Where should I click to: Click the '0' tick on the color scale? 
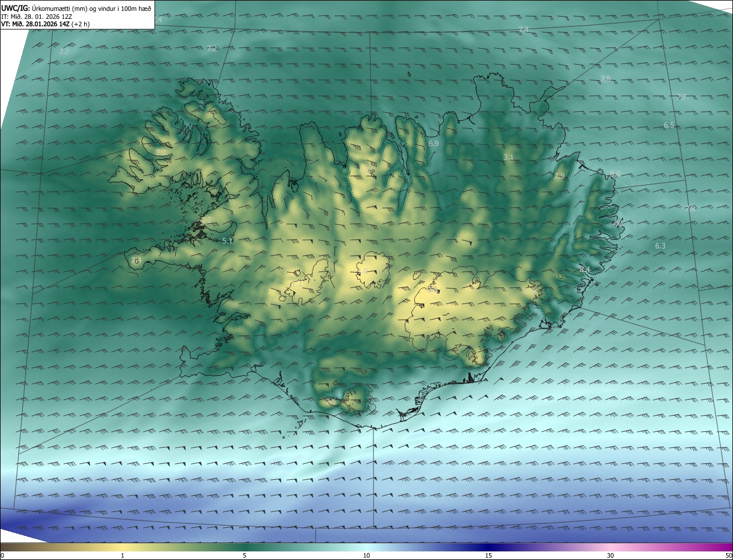[2, 555]
